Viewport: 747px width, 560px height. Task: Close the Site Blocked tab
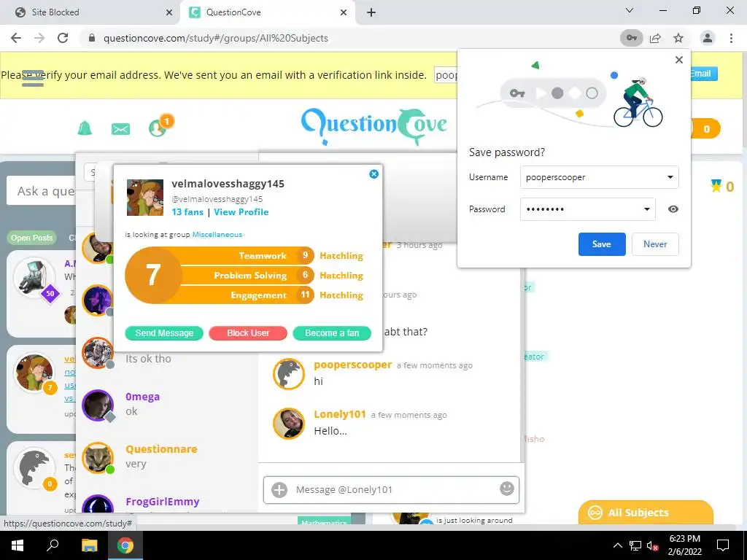pos(169,12)
